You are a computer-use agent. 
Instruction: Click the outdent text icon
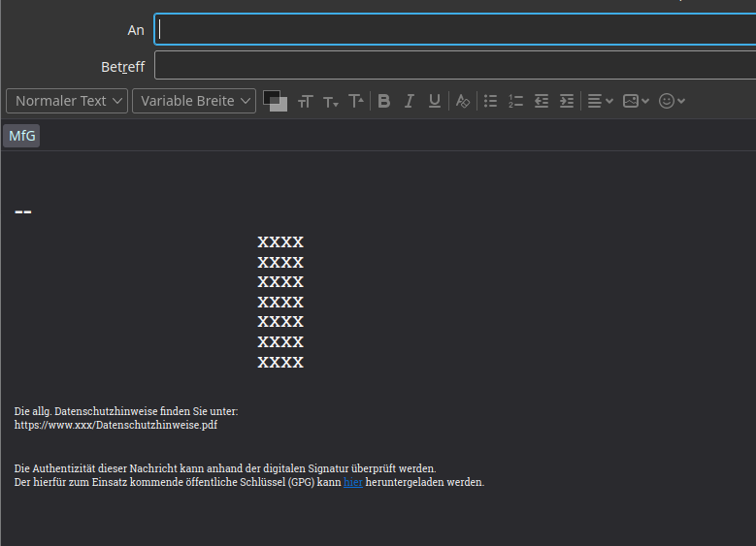click(x=542, y=101)
